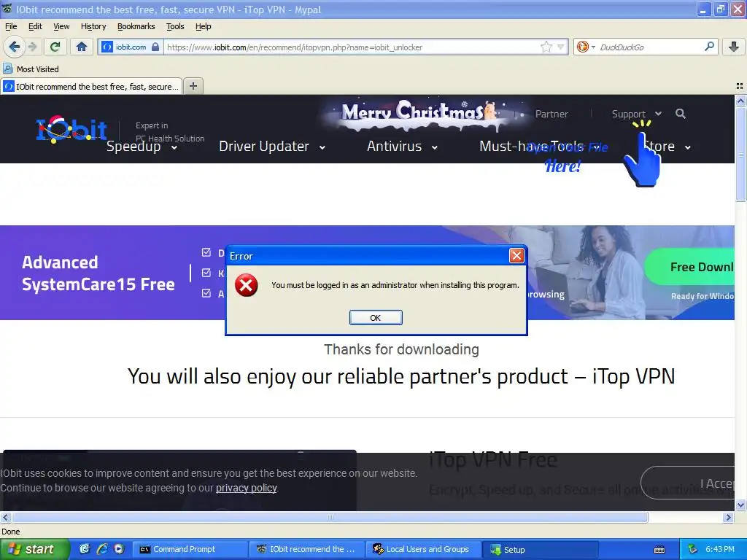Open the File menu
The height and width of the screenshot is (560, 747).
point(11,26)
